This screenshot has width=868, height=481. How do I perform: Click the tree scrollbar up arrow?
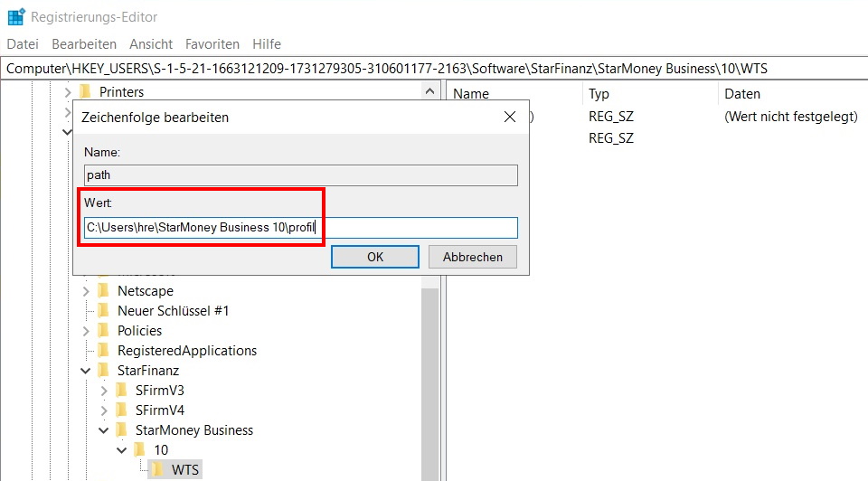click(429, 92)
